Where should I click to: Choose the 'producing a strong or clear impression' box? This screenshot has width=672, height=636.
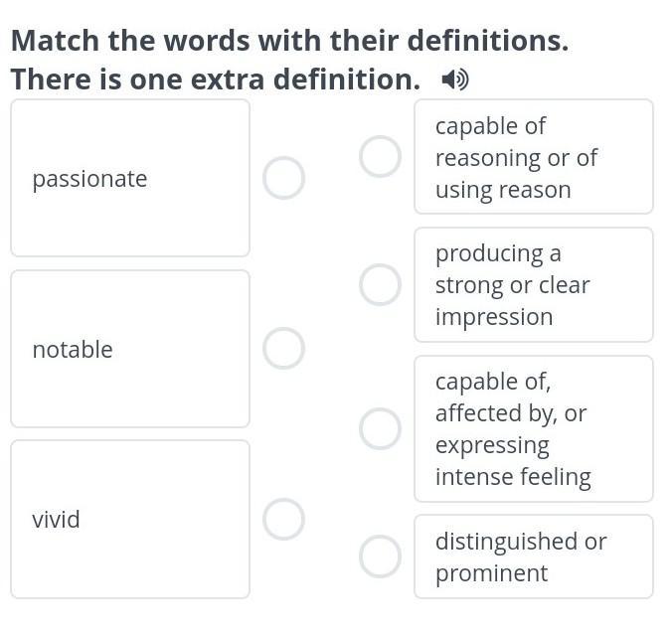[x=533, y=285]
